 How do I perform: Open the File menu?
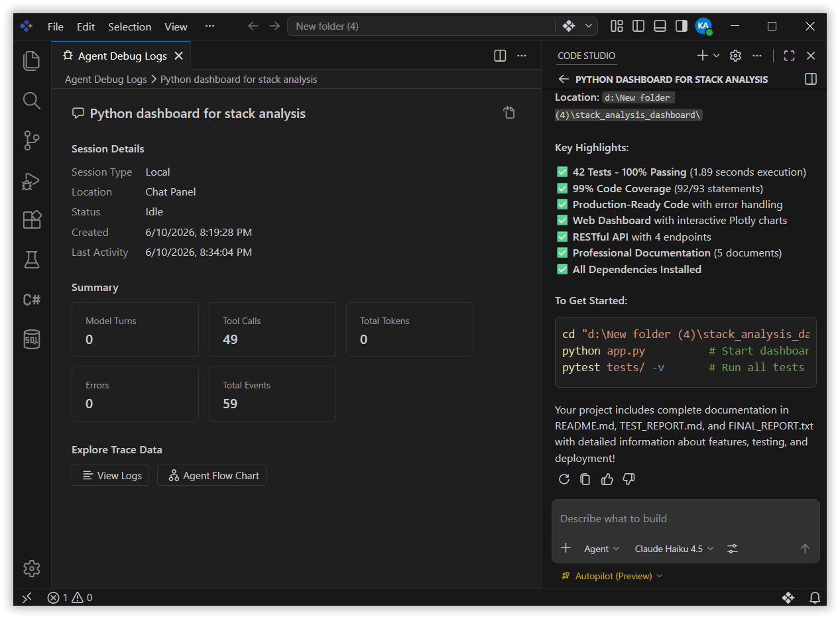click(x=56, y=27)
